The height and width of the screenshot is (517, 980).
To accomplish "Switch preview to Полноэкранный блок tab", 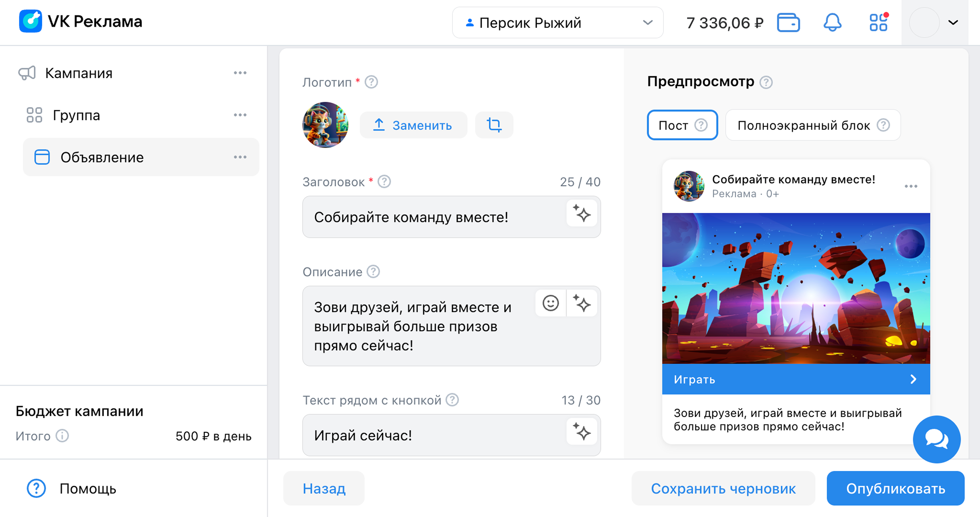I will [813, 125].
